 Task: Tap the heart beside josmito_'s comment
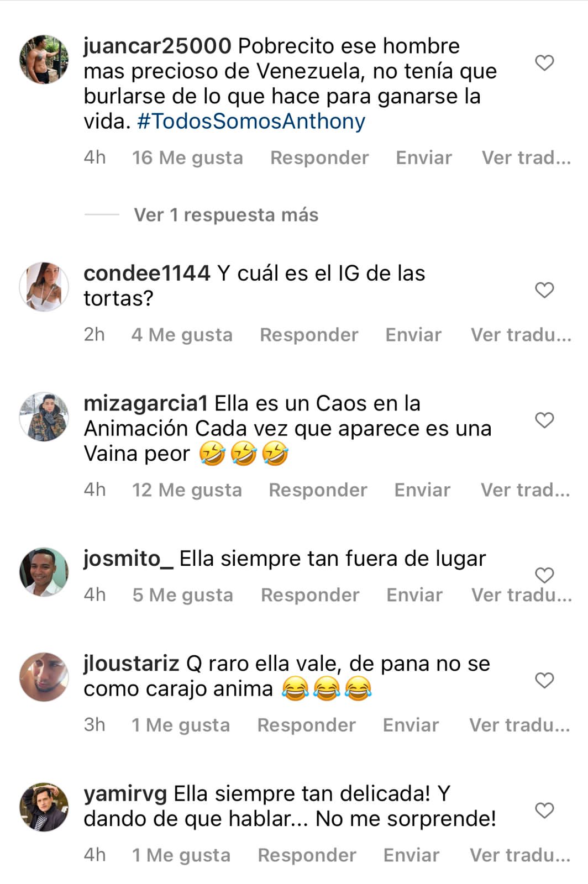pos(545,576)
